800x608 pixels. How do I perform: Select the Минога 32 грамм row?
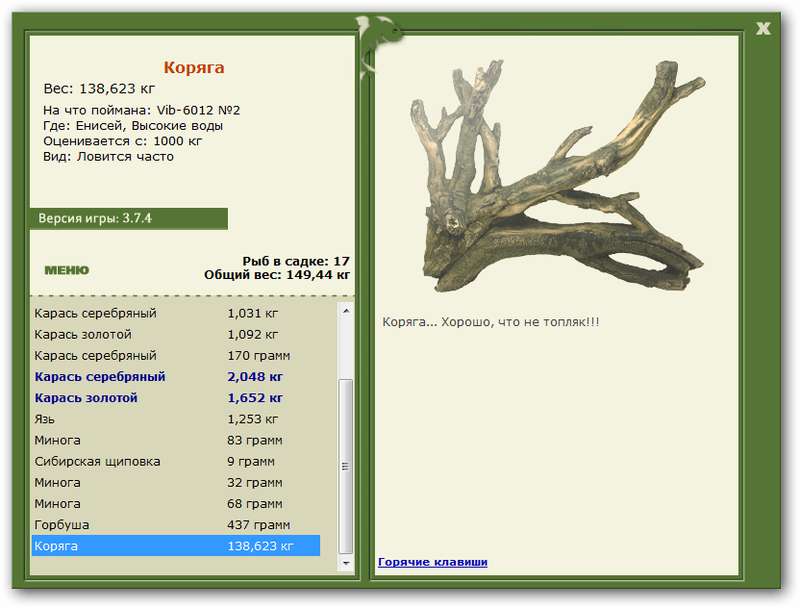click(x=176, y=483)
